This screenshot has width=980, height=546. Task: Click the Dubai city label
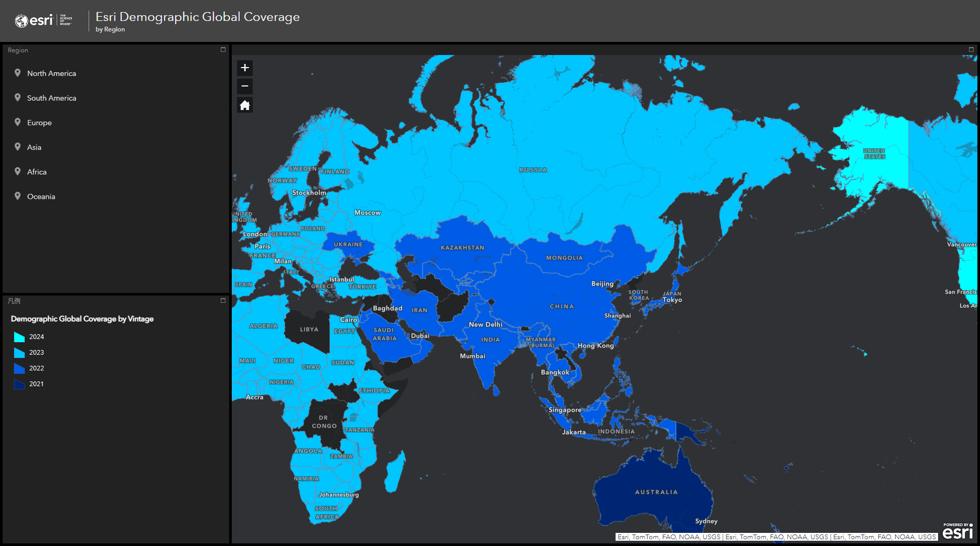[x=420, y=336]
